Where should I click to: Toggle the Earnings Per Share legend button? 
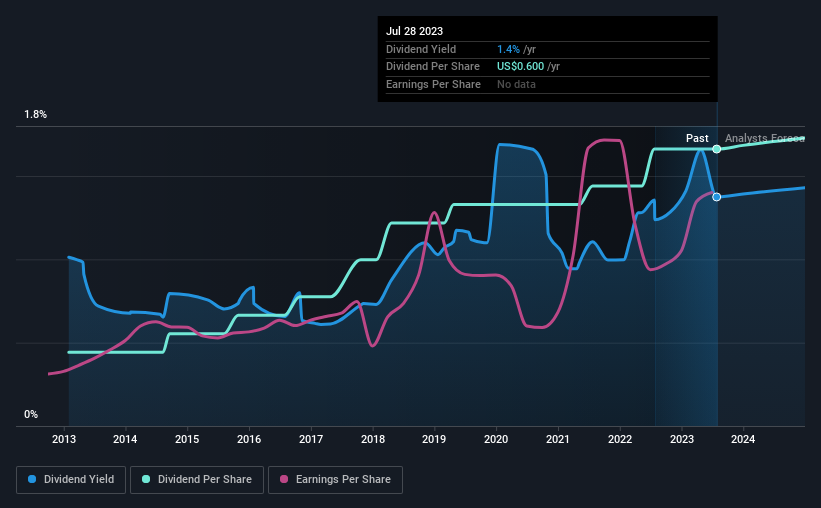[x=335, y=480]
